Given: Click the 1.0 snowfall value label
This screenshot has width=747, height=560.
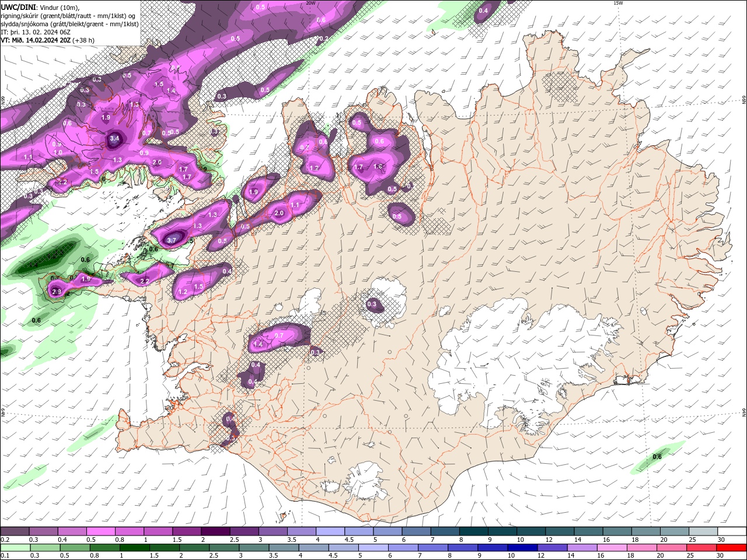Looking at the screenshot, I should click(x=58, y=153).
